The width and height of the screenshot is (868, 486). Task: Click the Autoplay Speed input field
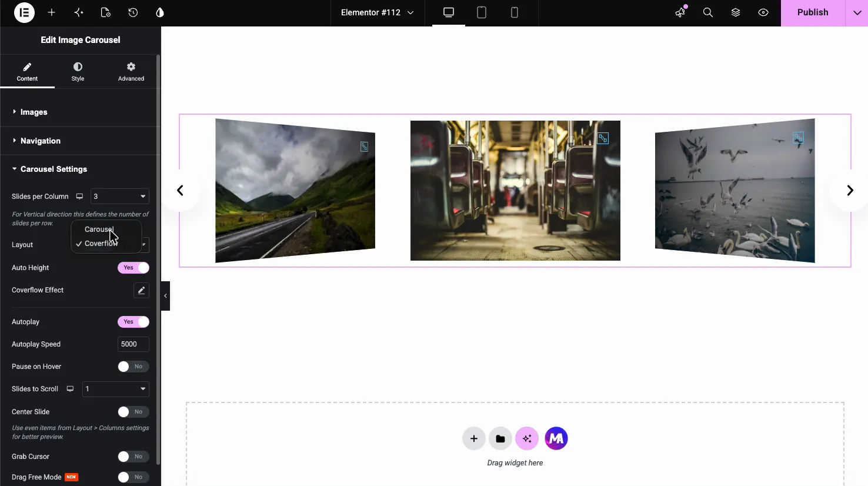click(x=133, y=344)
